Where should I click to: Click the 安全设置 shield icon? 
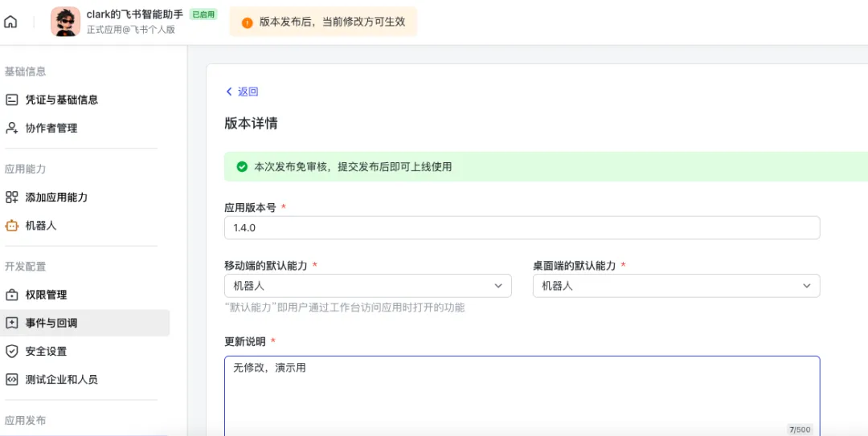tap(11, 351)
